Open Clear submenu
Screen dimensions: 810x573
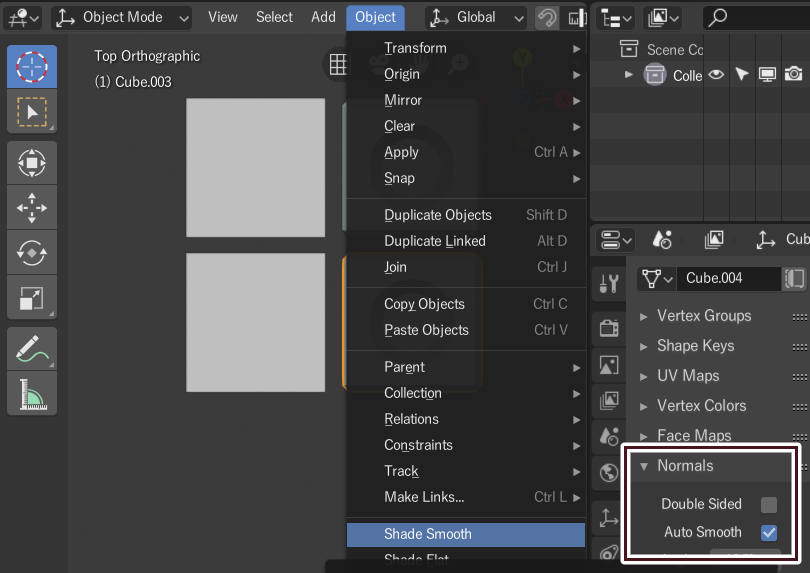click(x=465, y=126)
